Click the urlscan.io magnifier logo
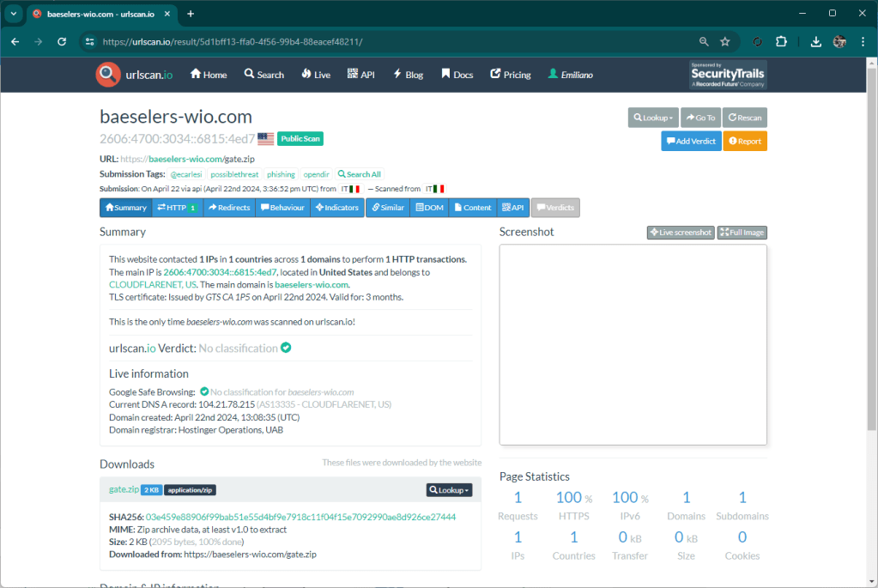The image size is (878, 588). point(107,75)
